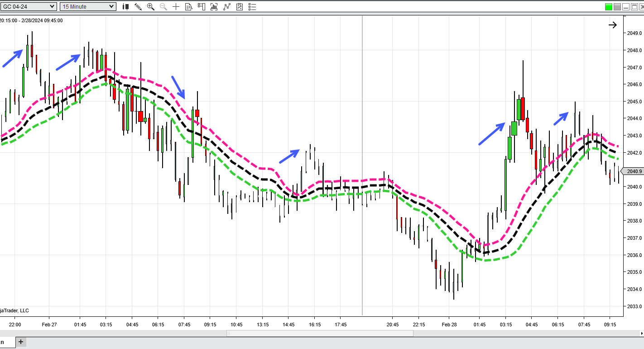Open the data box icon
The height and width of the screenshot is (349, 644).
[x=189, y=7]
